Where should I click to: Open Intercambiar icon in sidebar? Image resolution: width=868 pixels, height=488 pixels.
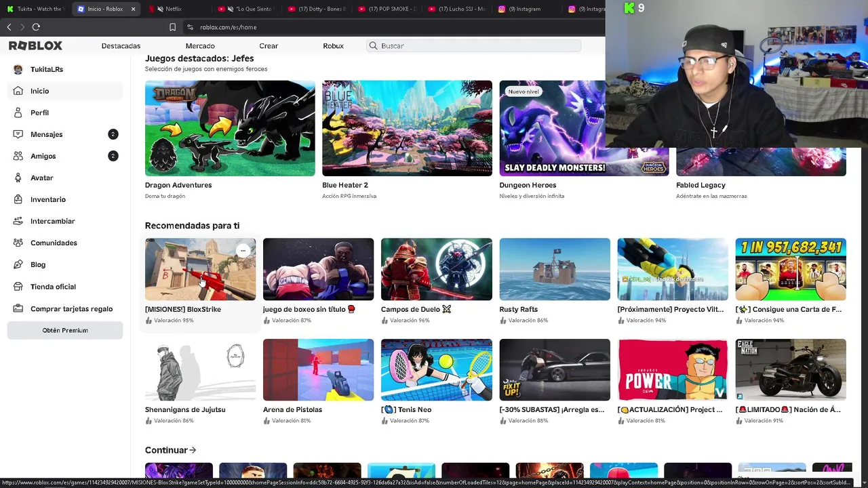(18, 221)
